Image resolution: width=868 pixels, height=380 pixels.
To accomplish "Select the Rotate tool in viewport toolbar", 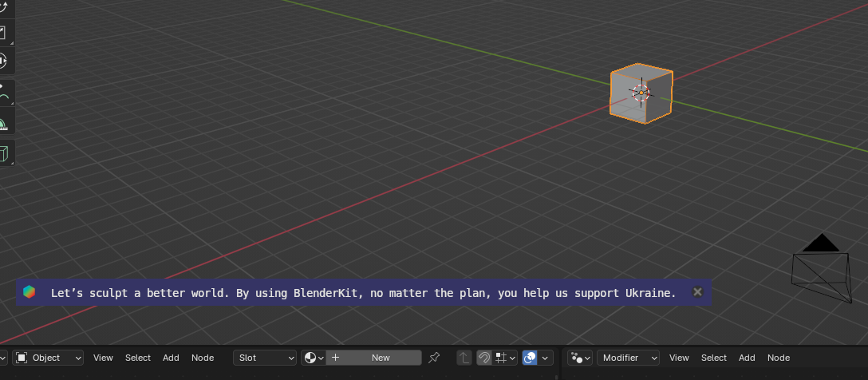I will [x=2, y=8].
